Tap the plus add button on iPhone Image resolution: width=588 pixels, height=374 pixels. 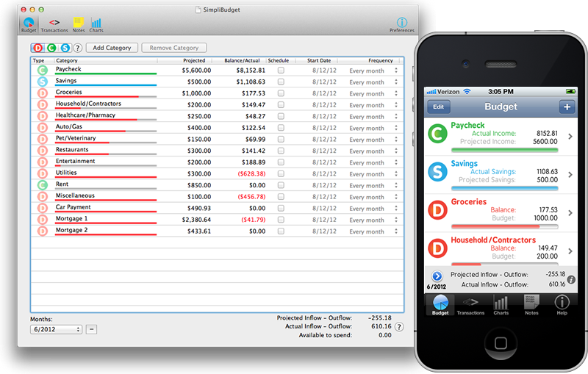coord(567,107)
